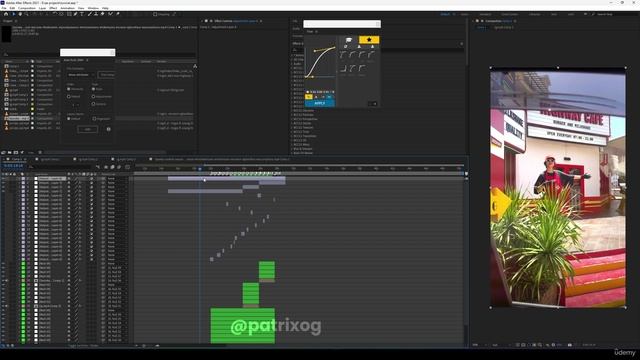
Task: Open the Animation menu
Action: (67, 8)
